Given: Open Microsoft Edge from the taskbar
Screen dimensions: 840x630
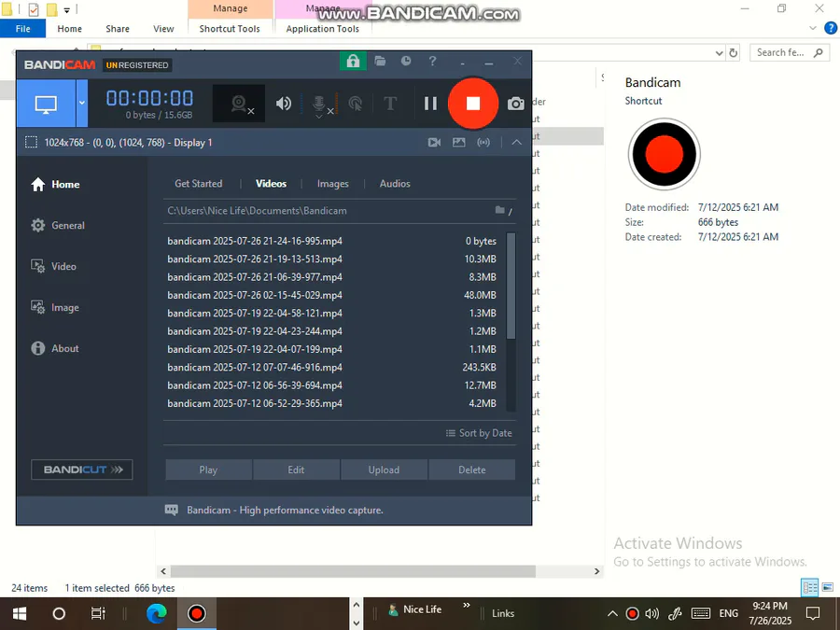Looking at the screenshot, I should [x=157, y=613].
